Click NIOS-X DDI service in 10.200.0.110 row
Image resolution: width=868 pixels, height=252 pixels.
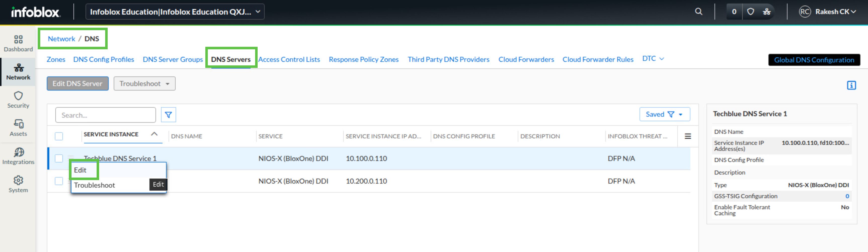coord(293,181)
